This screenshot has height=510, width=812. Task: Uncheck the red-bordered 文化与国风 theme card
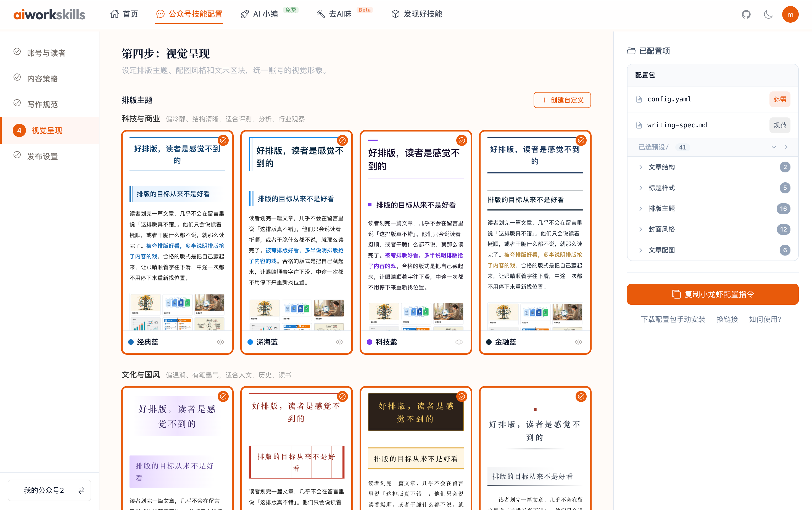pyautogui.click(x=342, y=396)
